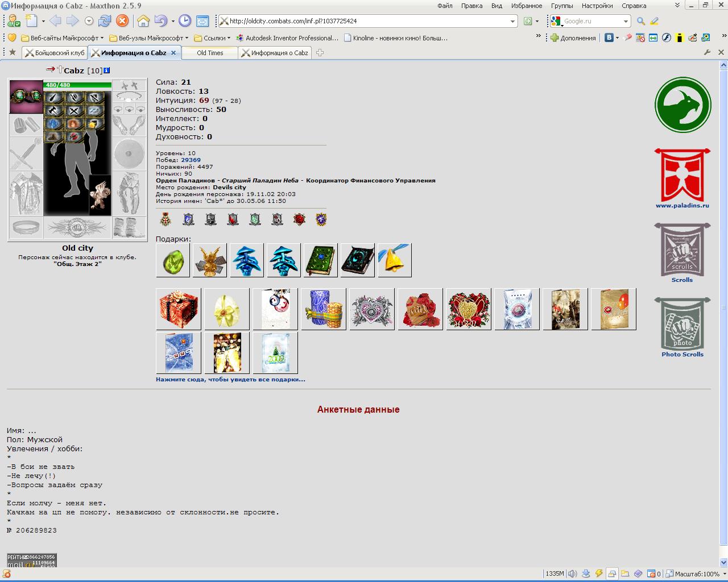This screenshot has width=728, height=582.
Task: Toggle the ad filter toolbar icon
Action: click(x=640, y=38)
